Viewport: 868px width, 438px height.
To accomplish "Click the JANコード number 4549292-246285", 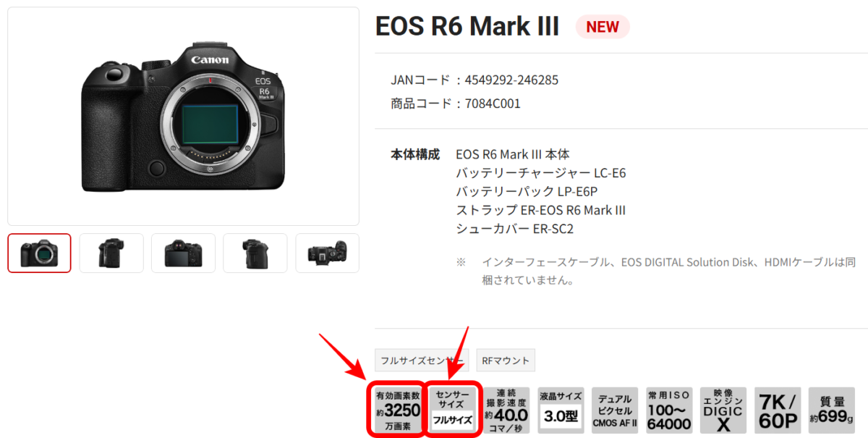I will click(x=512, y=80).
